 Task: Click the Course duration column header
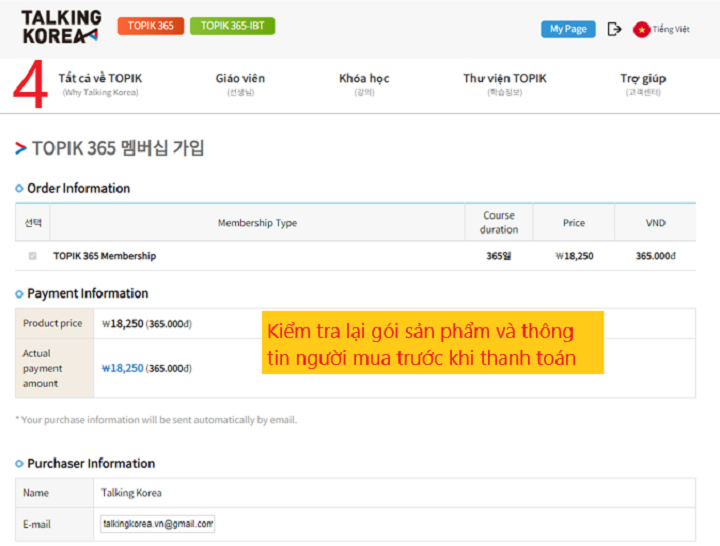(x=499, y=222)
